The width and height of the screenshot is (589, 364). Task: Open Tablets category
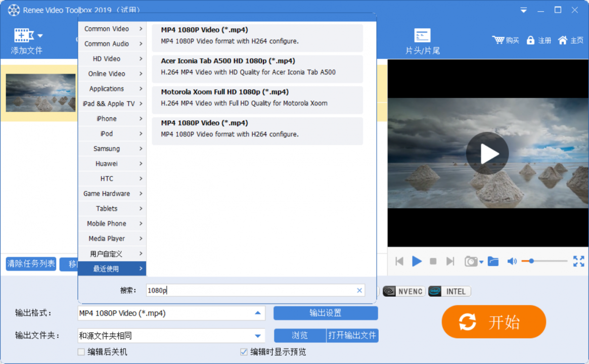[x=112, y=209]
